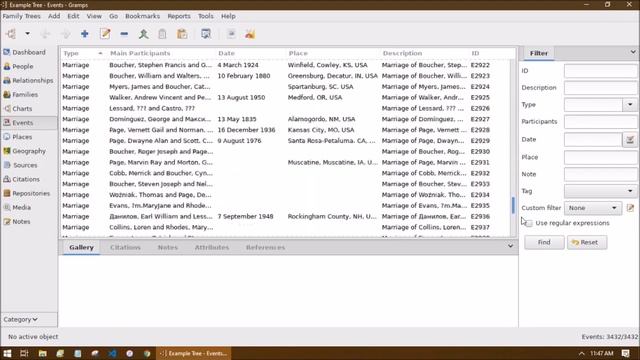Open the Reports menu
The image size is (640, 360).
pyautogui.click(x=179, y=16)
